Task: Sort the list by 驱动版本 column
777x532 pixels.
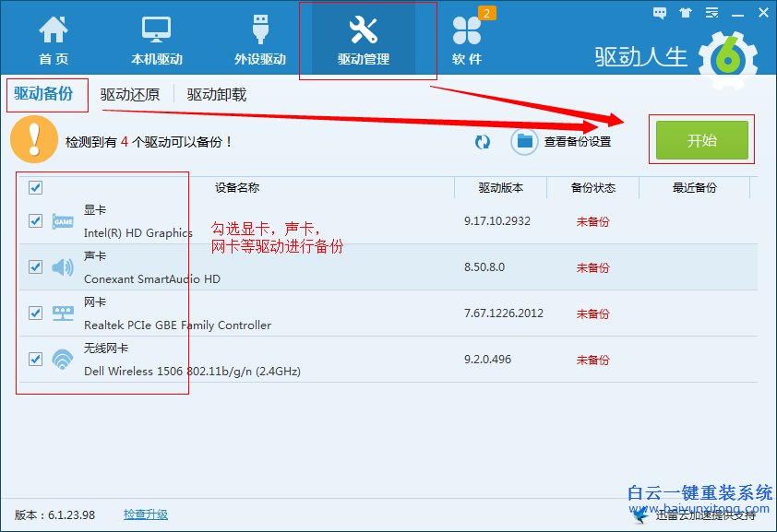Action: tap(499, 187)
